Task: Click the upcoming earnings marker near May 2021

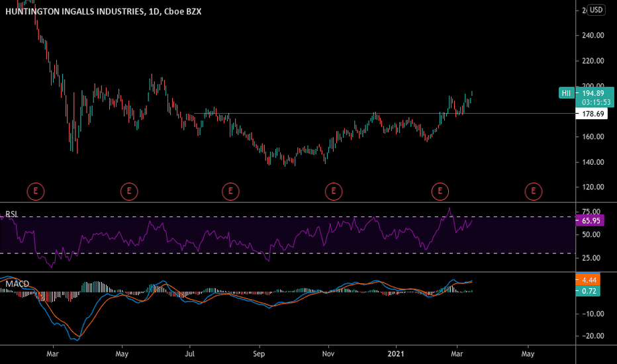Action: (534, 192)
